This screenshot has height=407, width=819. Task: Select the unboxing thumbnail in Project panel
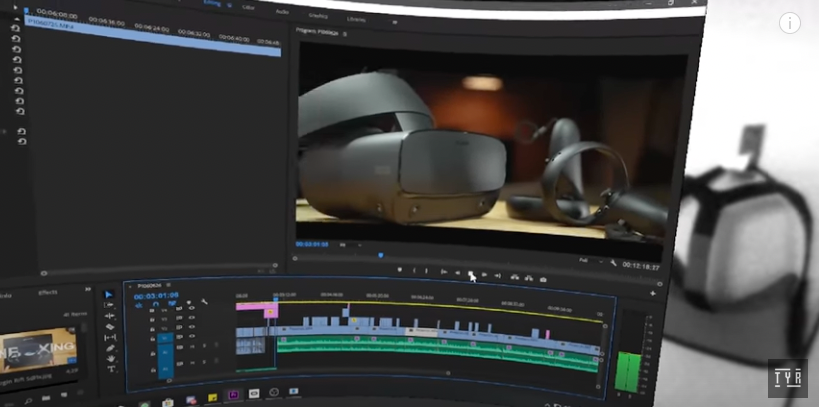(x=38, y=350)
